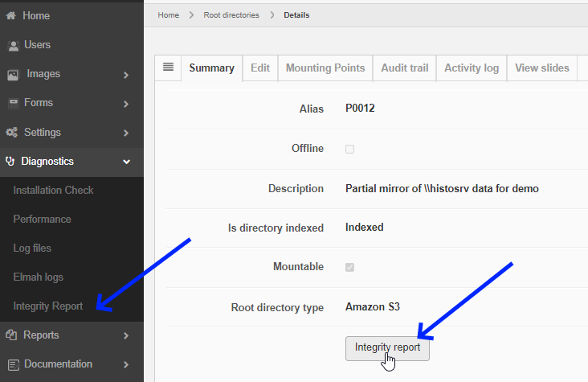Expand the Settings submenu chevron

point(126,133)
